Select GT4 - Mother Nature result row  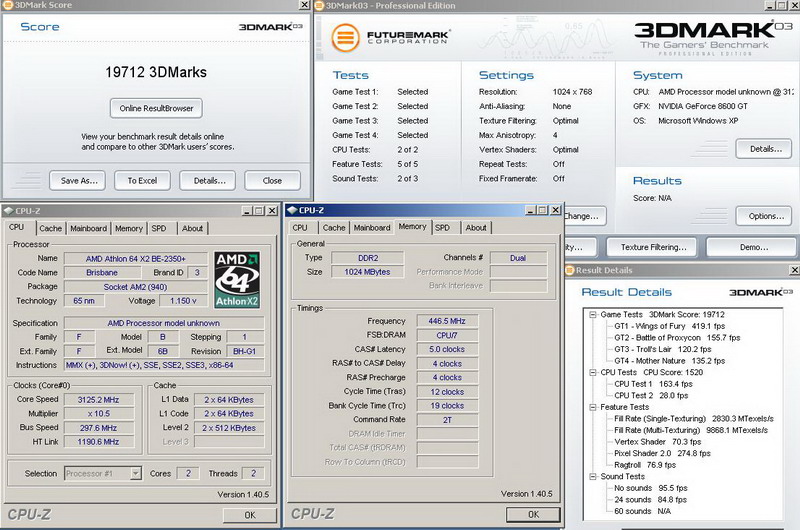(x=669, y=361)
